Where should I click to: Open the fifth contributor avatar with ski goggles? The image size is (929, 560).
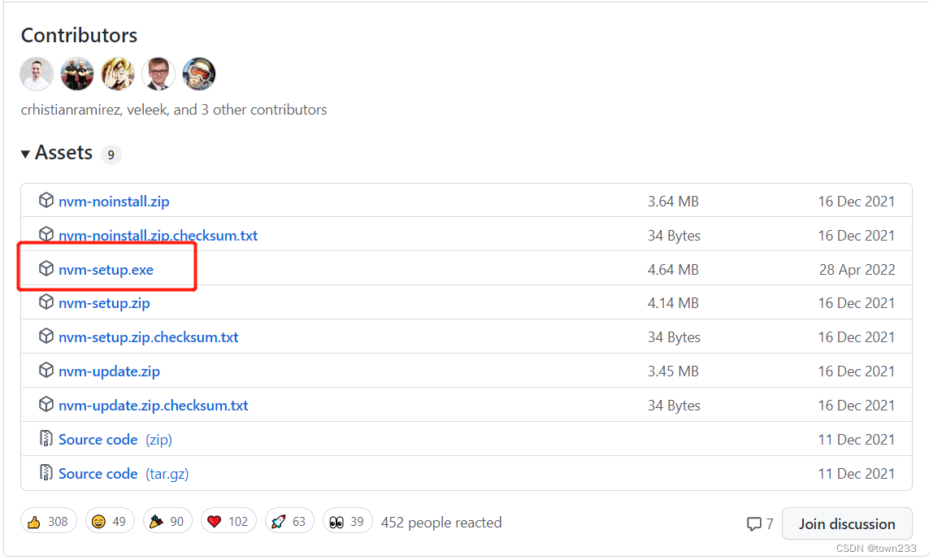[x=199, y=74]
